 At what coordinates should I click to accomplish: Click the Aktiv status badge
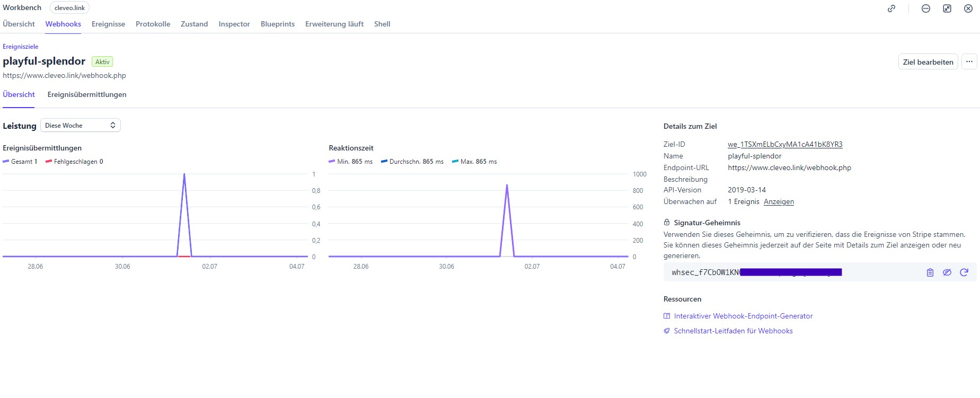pos(102,61)
